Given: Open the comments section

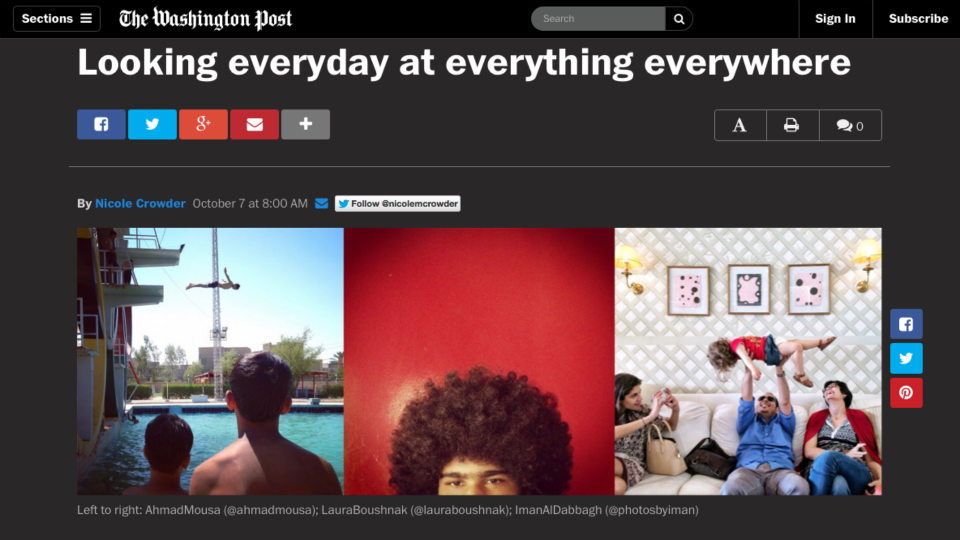Looking at the screenshot, I should [850, 126].
